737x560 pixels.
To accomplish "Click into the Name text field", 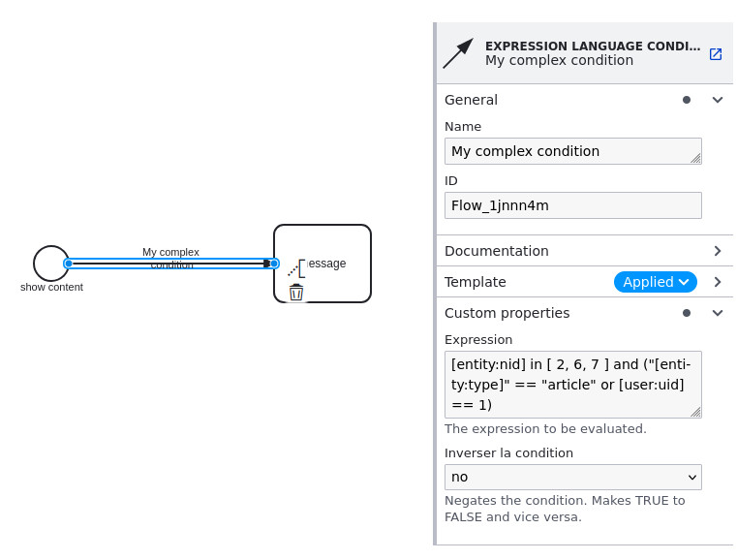I will [x=573, y=151].
